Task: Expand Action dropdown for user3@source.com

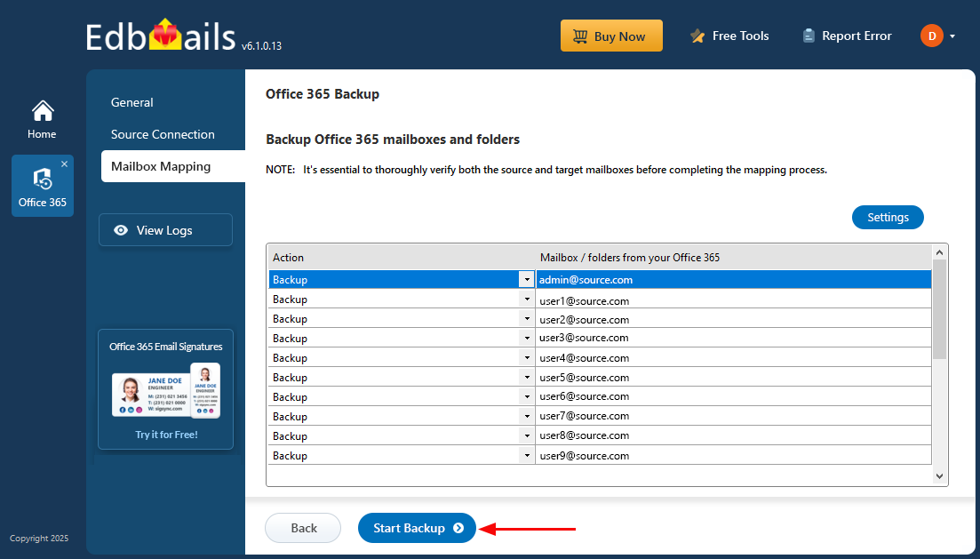Action: click(x=526, y=339)
